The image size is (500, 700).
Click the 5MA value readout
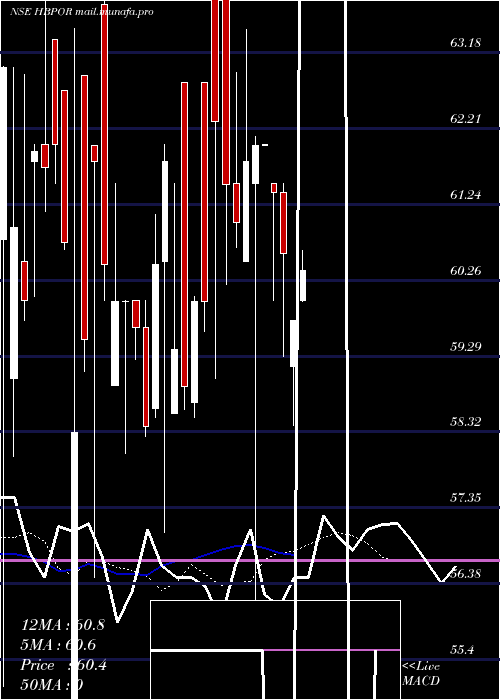pos(58,645)
